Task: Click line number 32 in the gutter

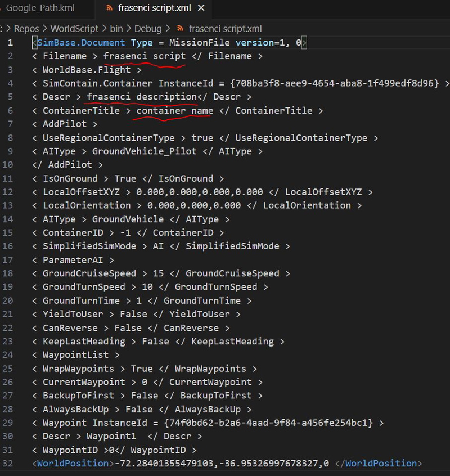Action: [7, 464]
